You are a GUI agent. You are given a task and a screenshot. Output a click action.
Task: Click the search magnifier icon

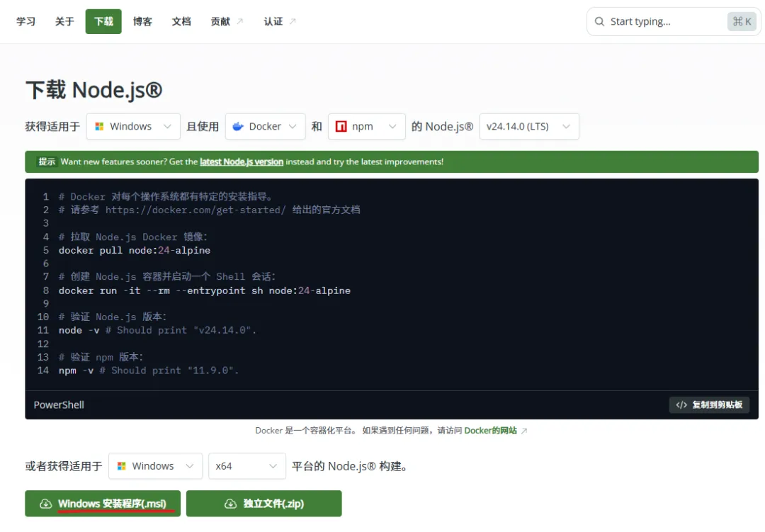point(599,21)
